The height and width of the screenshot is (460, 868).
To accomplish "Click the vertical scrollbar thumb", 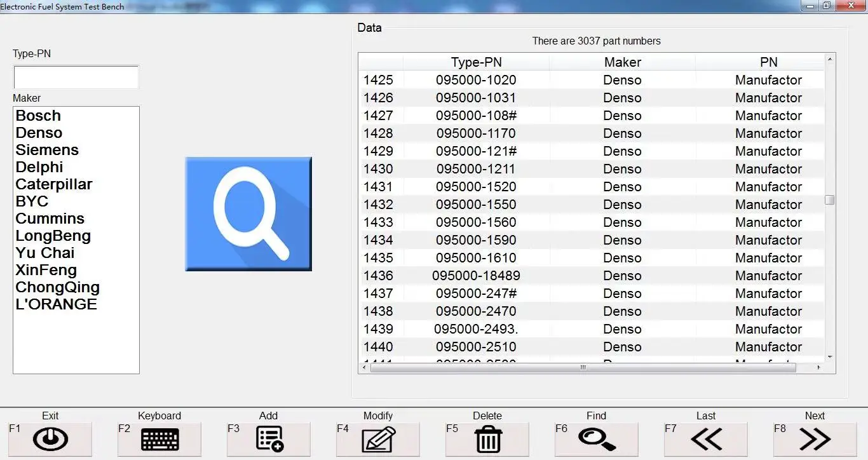I will pyautogui.click(x=830, y=200).
